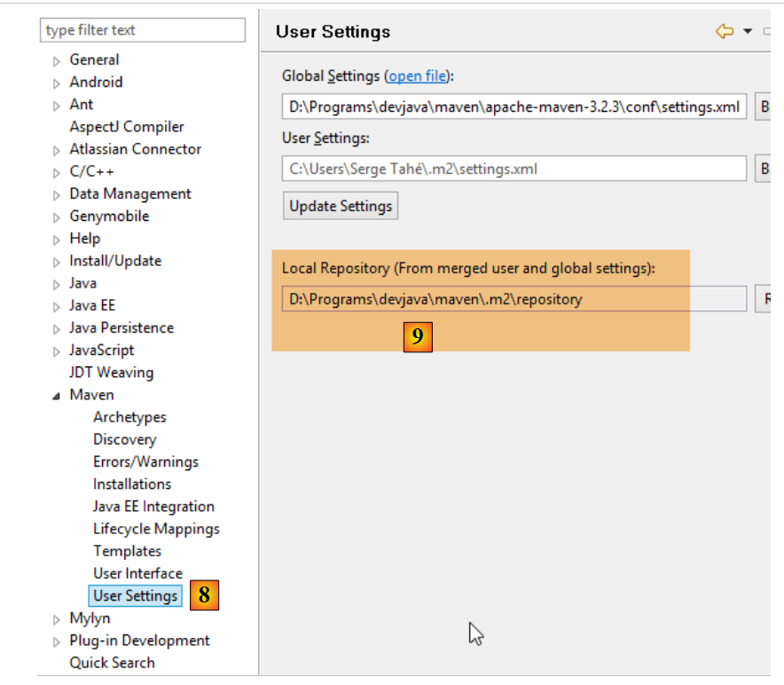This screenshot has height=685, width=784.
Task: Click the Global Settings path field
Action: 514,106
